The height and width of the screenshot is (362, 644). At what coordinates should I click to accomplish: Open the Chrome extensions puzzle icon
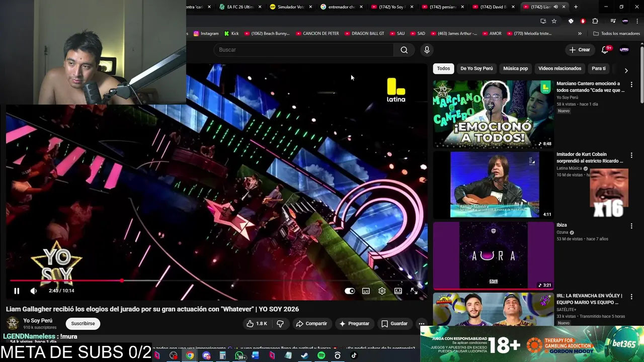point(595,21)
